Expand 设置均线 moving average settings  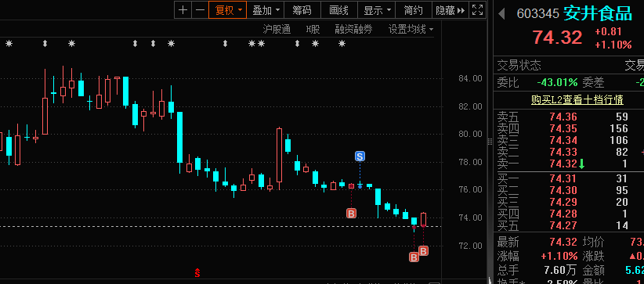coord(411,29)
